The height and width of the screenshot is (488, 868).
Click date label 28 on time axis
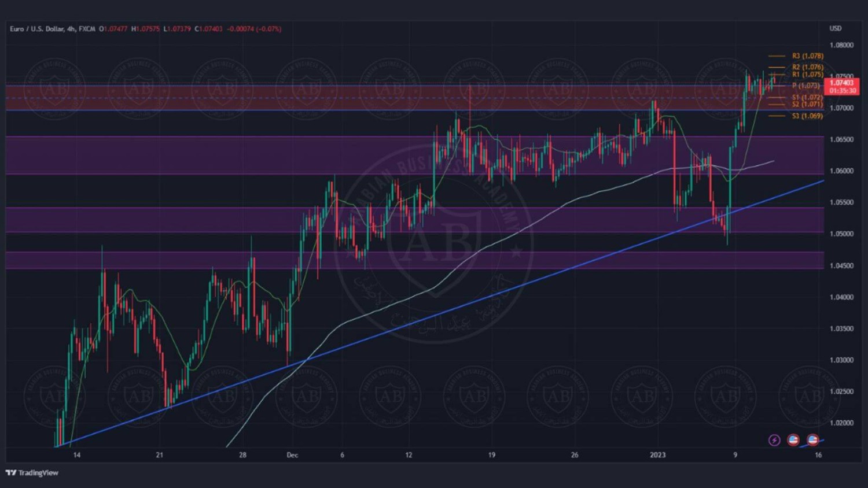[x=242, y=455]
